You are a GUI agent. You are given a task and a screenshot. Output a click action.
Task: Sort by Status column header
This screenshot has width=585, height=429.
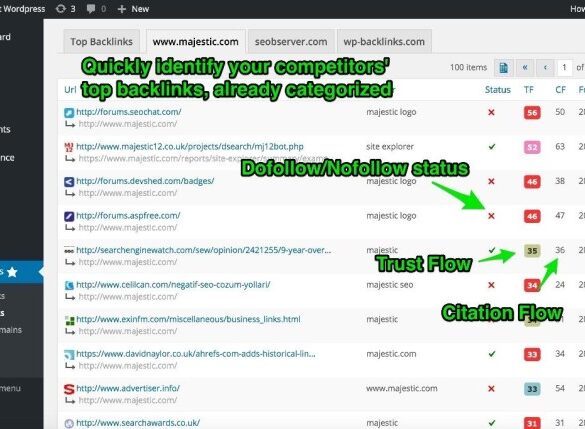click(498, 90)
